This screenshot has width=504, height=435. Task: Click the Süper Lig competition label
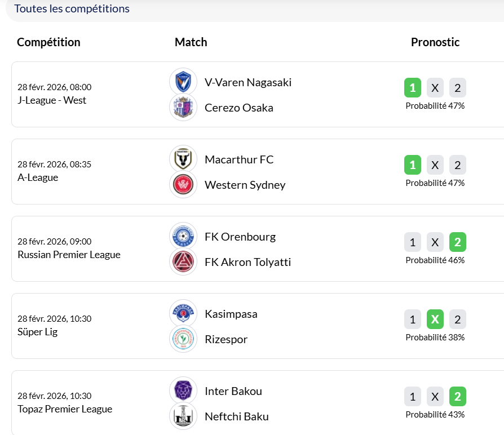(37, 332)
